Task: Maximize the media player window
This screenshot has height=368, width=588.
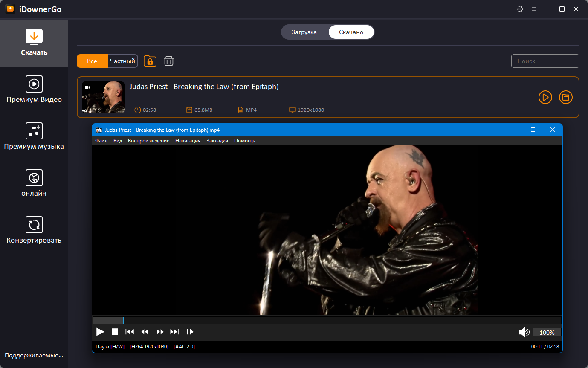Action: click(x=533, y=130)
